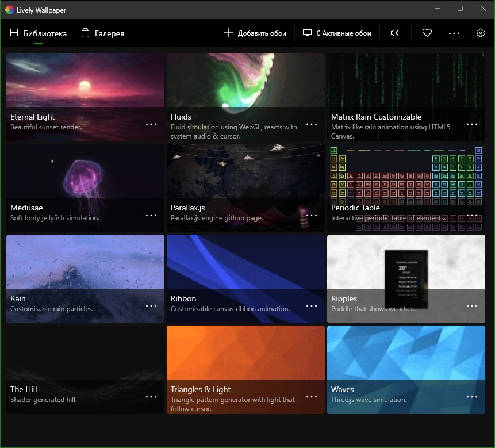Show options for the Waves wallpaper

click(x=472, y=397)
